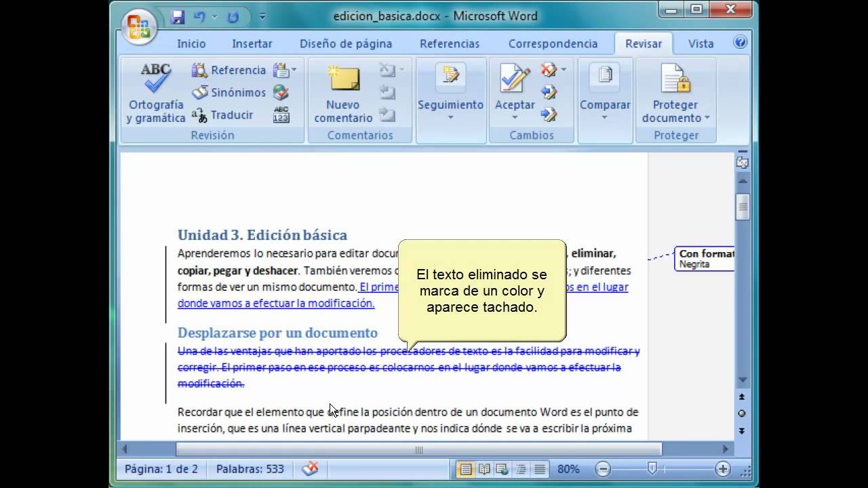Expand the undo history dropdown arrow
The height and width of the screenshot is (488, 868).
(x=214, y=17)
